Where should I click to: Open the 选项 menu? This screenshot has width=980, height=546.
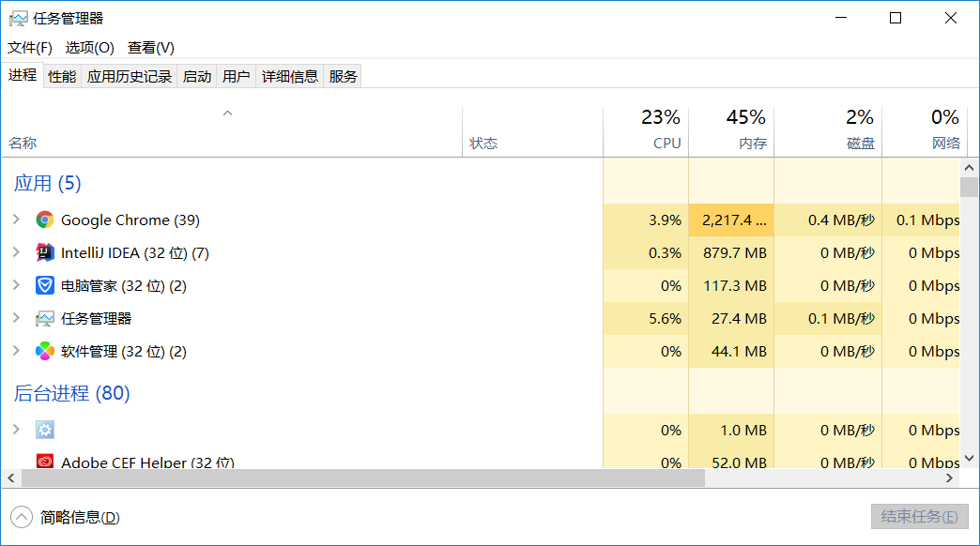click(88, 47)
